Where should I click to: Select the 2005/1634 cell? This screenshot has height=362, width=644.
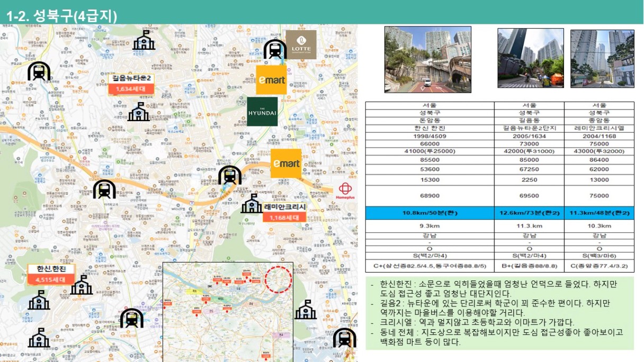coord(529,135)
